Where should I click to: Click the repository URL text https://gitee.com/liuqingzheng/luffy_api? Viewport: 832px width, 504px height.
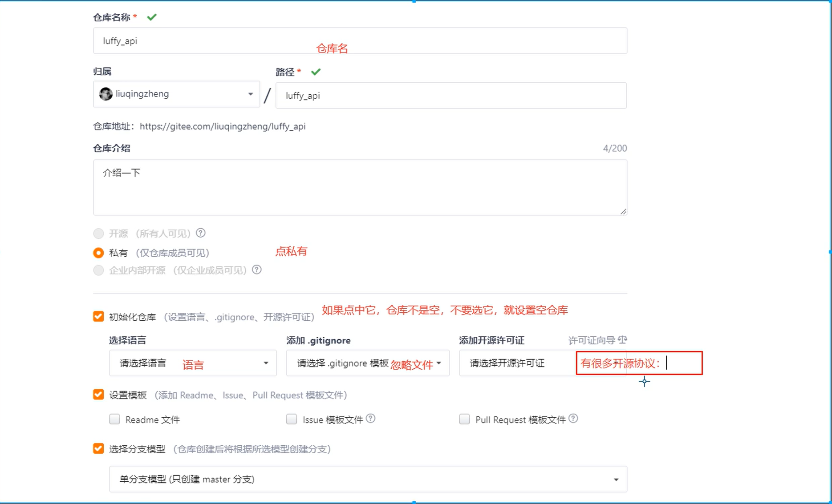(223, 126)
